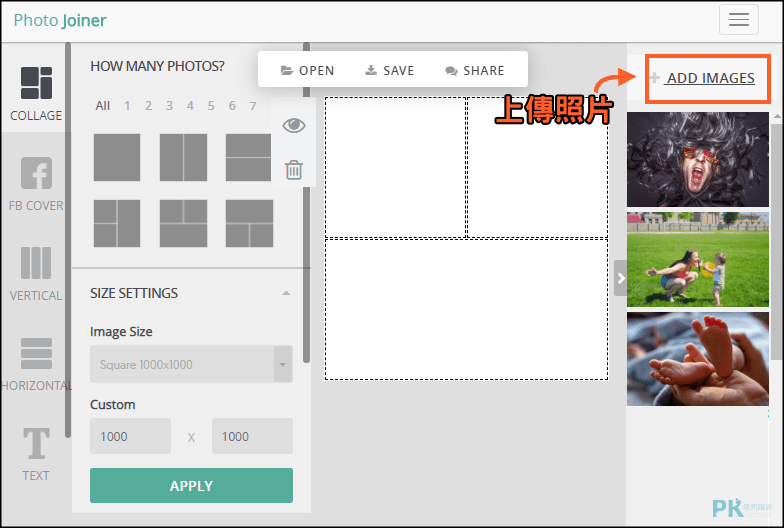This screenshot has width=784, height=528.
Task: Collapse the image sidebar with the arrow
Action: pyautogui.click(x=620, y=278)
